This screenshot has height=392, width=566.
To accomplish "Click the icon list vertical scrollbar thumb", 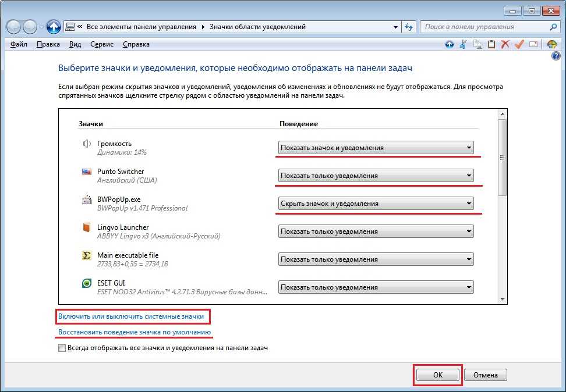I will coord(503,157).
